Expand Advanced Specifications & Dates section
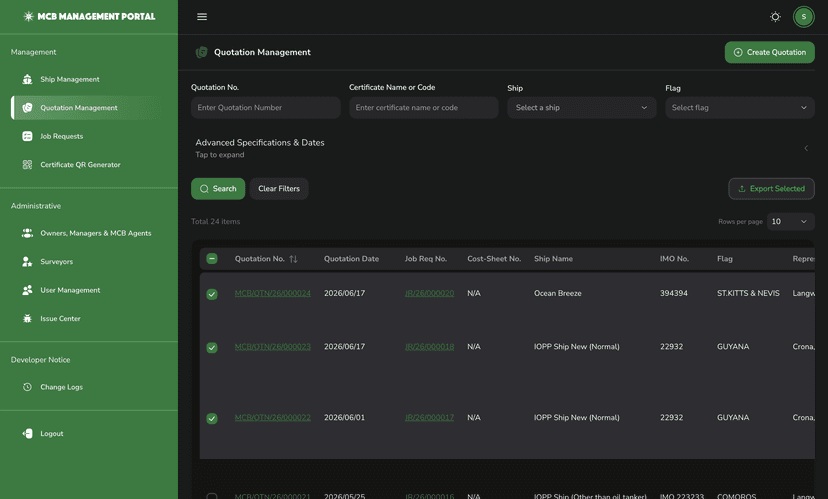This screenshot has height=499, width=828. 502,148
